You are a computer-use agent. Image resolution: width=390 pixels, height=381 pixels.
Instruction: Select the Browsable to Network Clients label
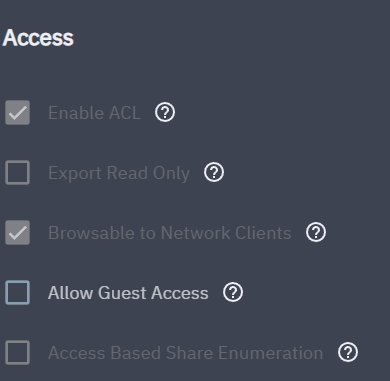170,233
